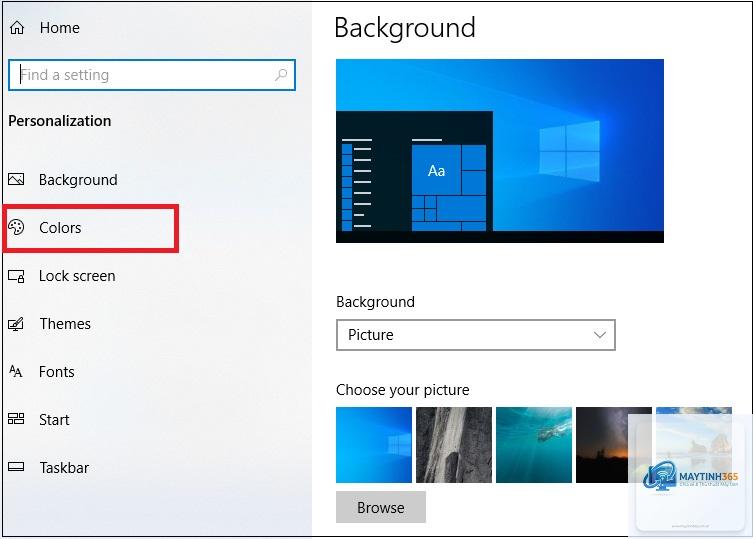
Task: Expand the Background Picture dropdown
Action: [x=475, y=335]
